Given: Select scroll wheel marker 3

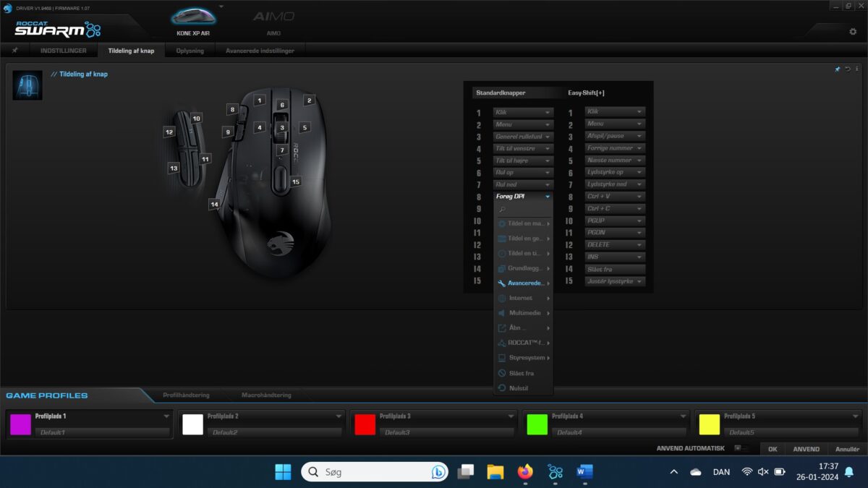Looking at the screenshot, I should [x=282, y=127].
